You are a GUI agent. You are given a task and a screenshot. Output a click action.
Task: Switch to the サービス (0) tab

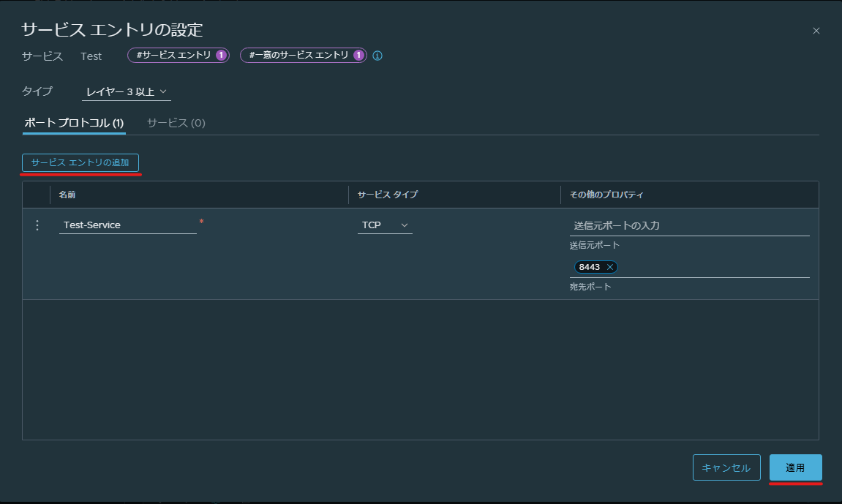(176, 123)
